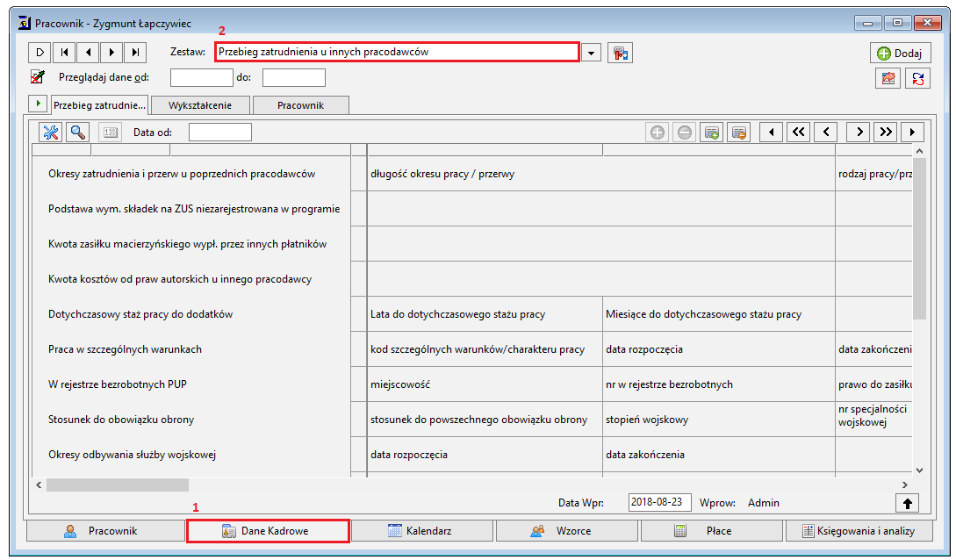
Task: Jump to first employee record
Action: (x=64, y=53)
